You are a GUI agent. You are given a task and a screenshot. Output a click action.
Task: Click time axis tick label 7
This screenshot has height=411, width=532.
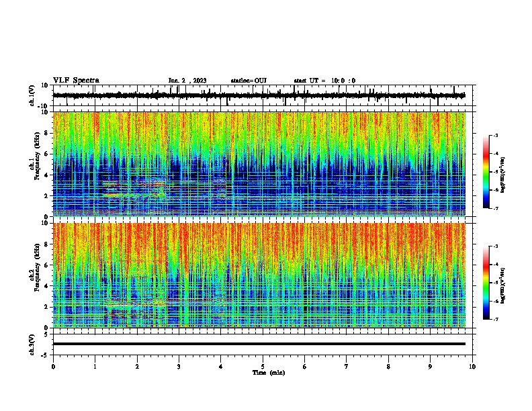347,367
